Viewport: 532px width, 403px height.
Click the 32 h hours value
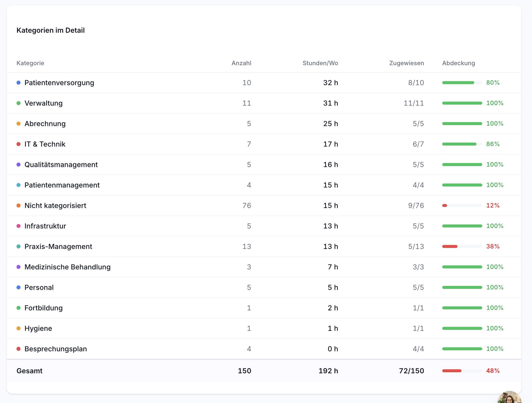(330, 83)
